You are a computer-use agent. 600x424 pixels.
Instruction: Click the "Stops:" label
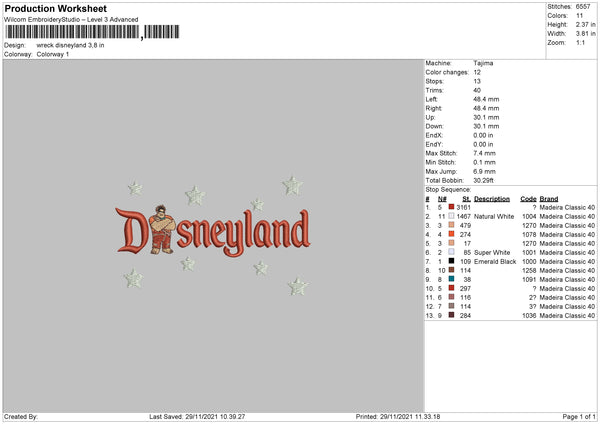tap(435, 81)
